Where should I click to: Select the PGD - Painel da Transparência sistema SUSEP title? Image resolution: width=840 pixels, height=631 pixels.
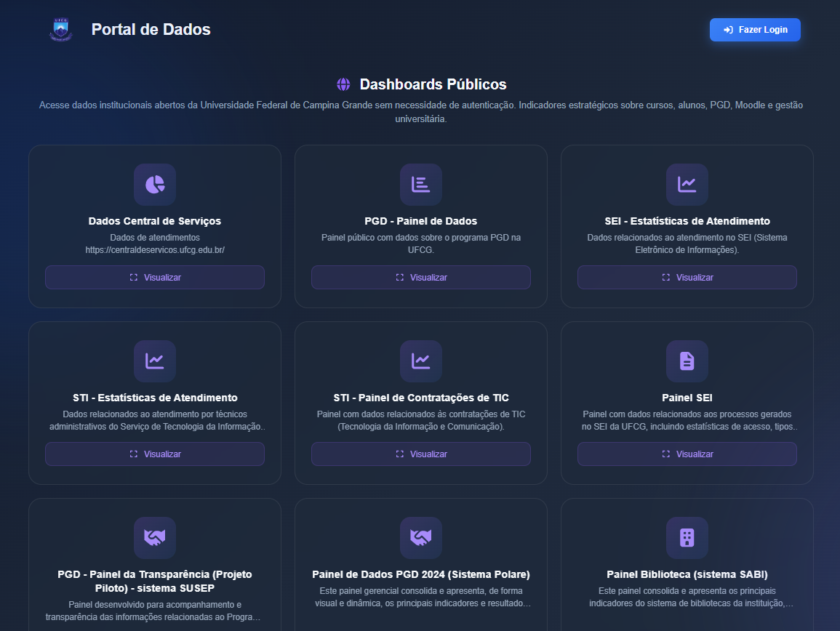155,581
